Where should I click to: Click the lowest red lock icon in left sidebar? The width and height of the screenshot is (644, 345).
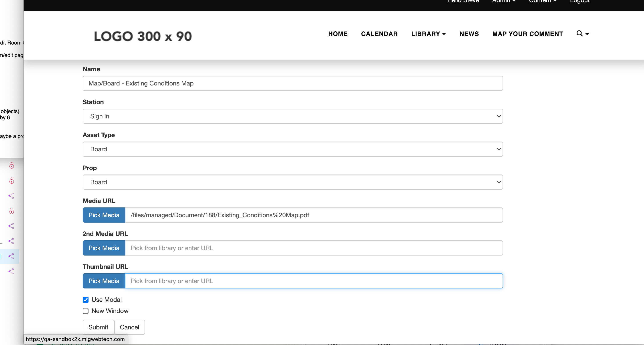click(x=12, y=211)
